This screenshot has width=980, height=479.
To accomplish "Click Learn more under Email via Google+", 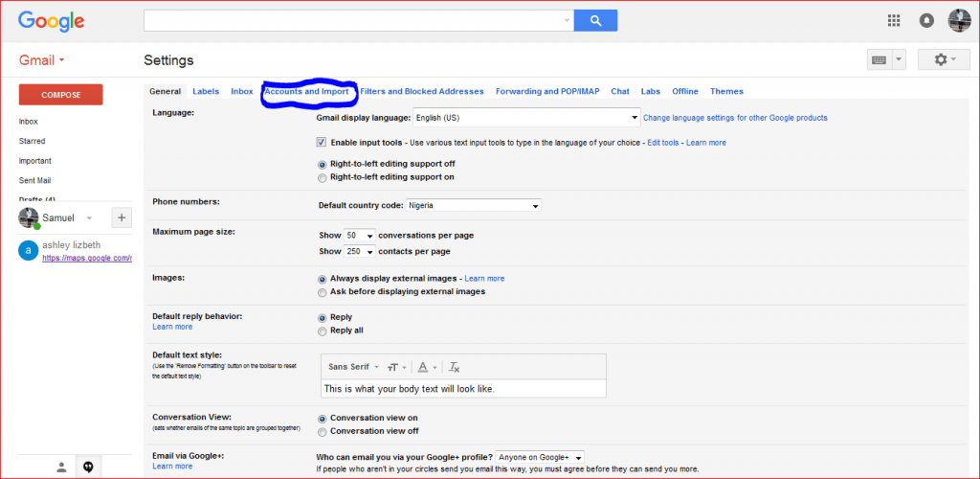I will (x=172, y=467).
